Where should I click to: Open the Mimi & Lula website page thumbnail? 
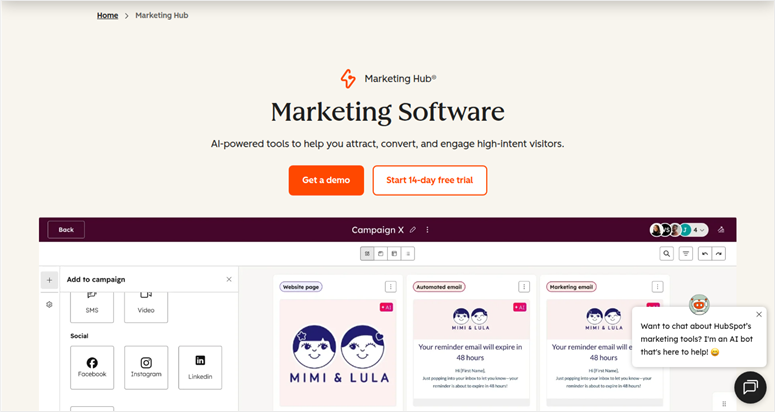pyautogui.click(x=338, y=352)
